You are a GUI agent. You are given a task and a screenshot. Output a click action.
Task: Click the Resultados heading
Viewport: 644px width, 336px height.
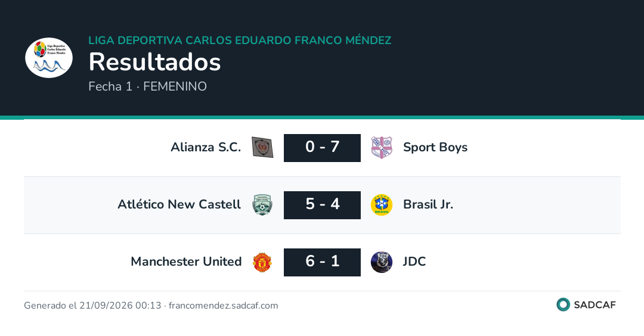(x=155, y=62)
